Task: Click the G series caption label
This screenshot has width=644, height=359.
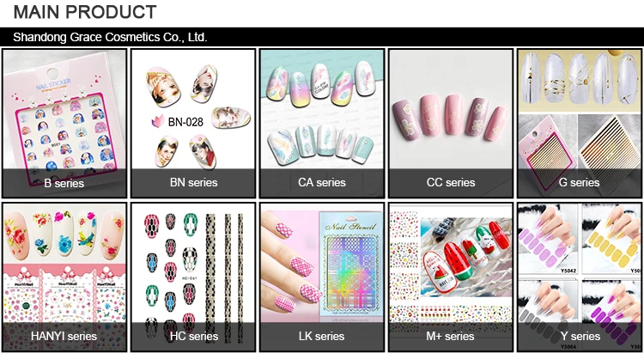Action: [580, 183]
